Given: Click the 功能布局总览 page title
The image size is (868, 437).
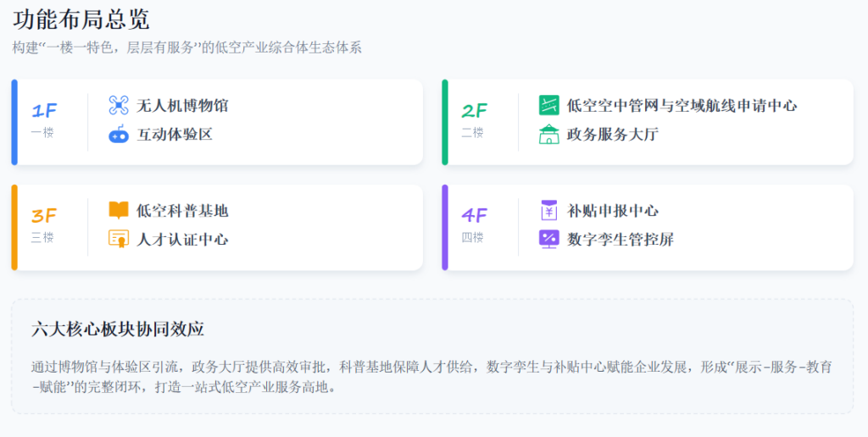Looking at the screenshot, I should pos(81,18).
